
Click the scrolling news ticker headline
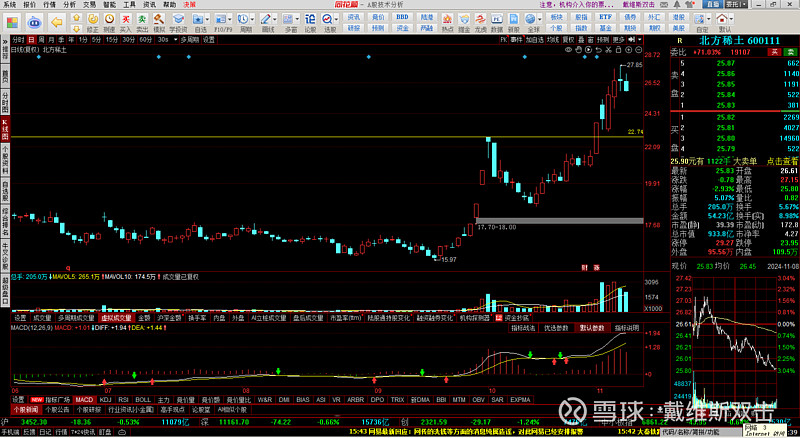(x=466, y=431)
